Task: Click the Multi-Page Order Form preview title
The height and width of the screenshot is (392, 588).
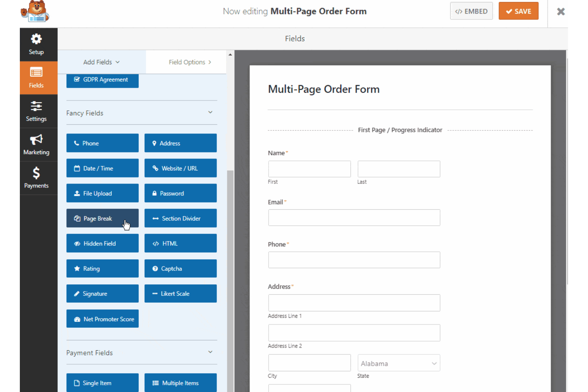Action: tap(324, 89)
